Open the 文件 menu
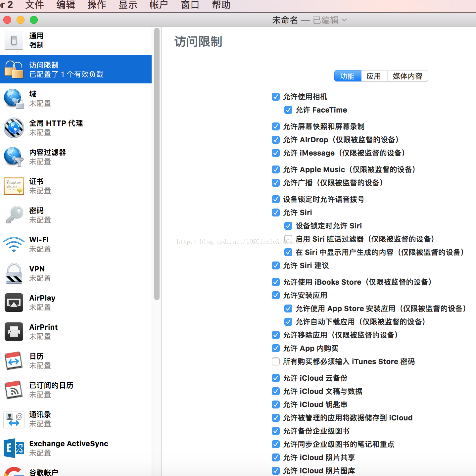 35,5
